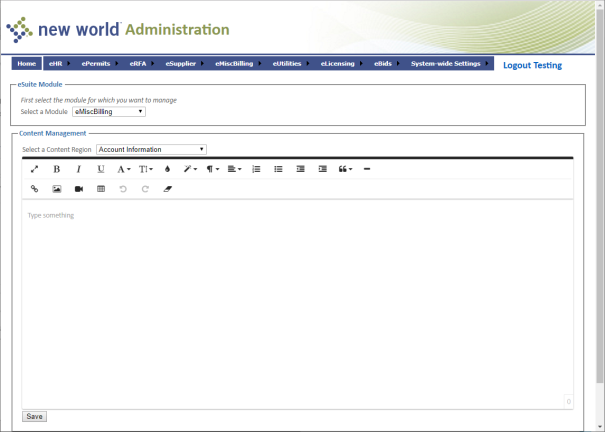Open the text color picker

pos(167,169)
